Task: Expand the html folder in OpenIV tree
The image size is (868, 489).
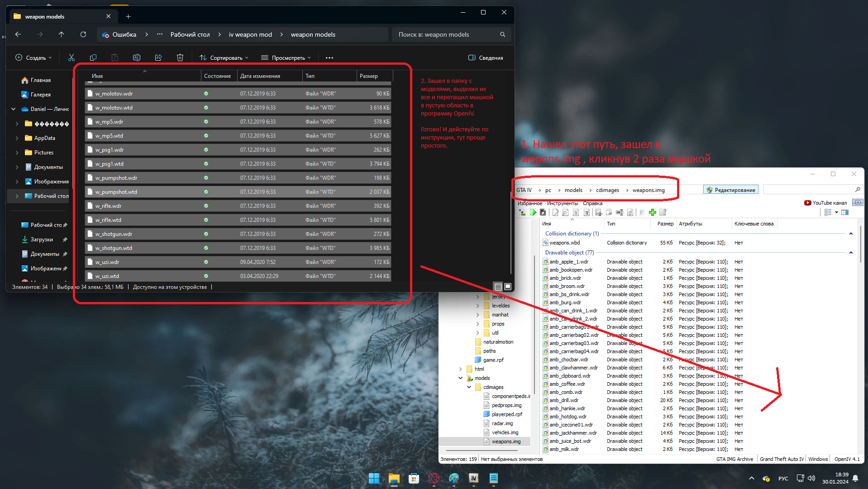Action: coord(461,369)
